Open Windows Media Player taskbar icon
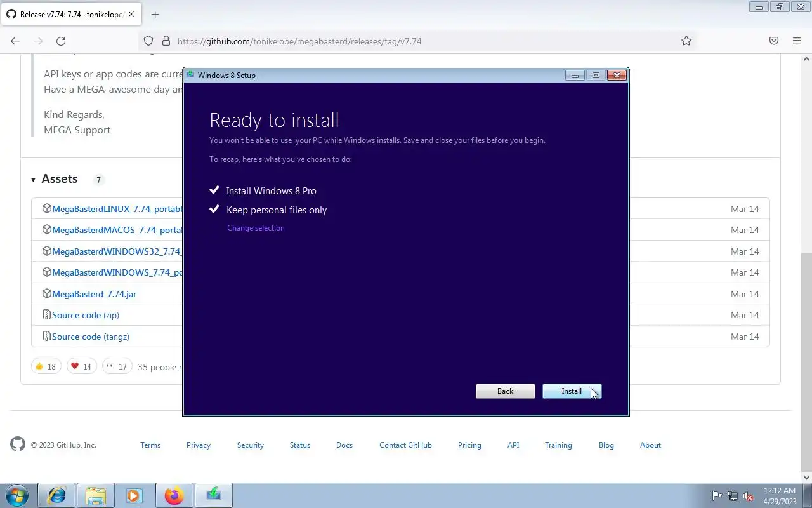Image resolution: width=812 pixels, height=508 pixels. pos(134,495)
